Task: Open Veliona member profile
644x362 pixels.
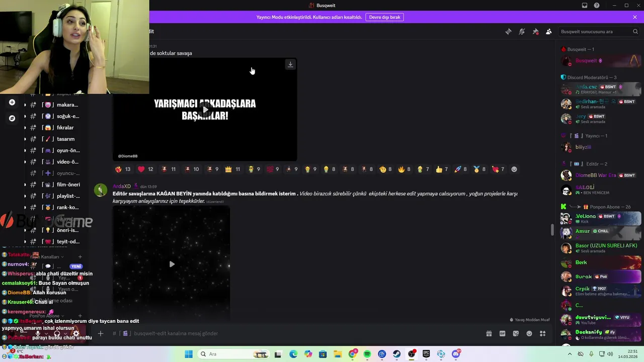Action: coord(601,218)
